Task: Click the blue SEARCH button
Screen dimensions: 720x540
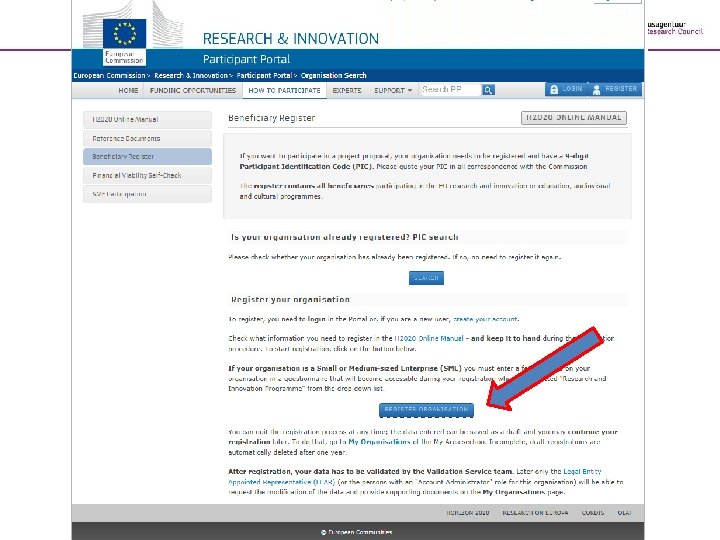Action: (x=426, y=278)
